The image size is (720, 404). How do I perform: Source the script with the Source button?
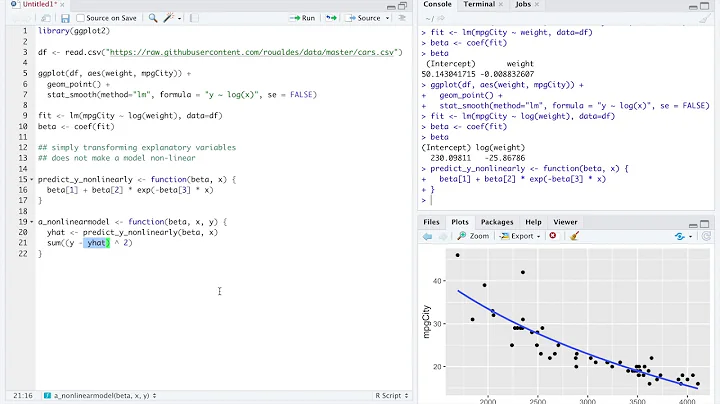(364, 18)
